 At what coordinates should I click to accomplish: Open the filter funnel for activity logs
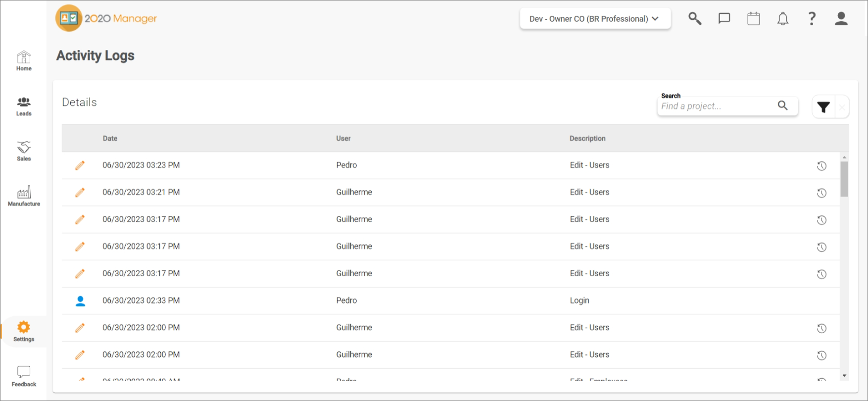(823, 107)
